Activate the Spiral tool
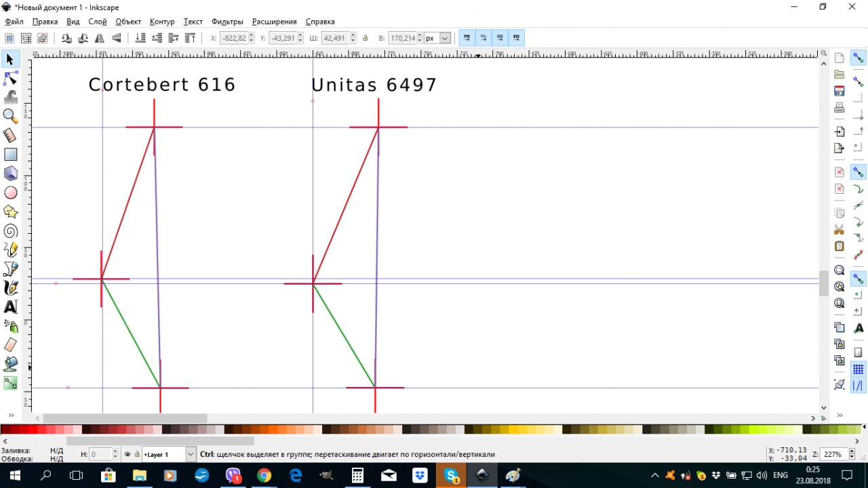This screenshot has width=868, height=488. click(x=10, y=232)
